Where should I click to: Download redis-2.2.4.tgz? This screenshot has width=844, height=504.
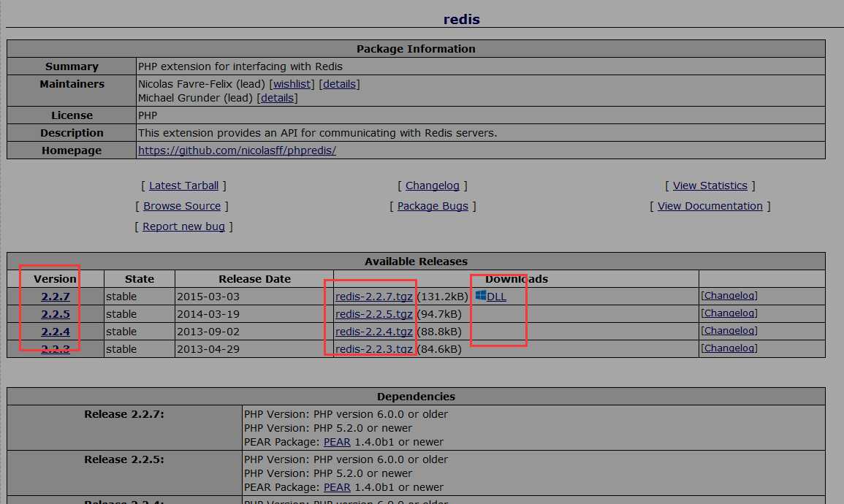(374, 332)
